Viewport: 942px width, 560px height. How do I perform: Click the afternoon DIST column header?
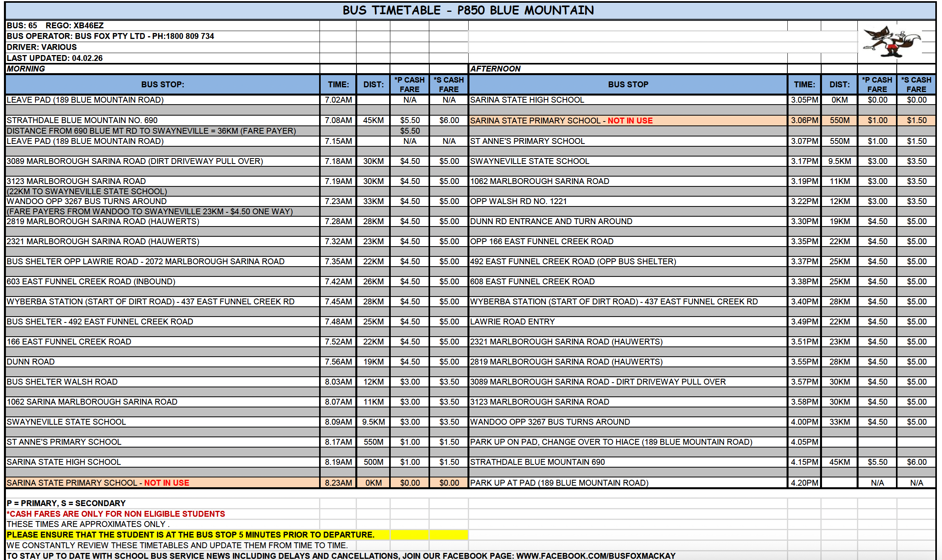pyautogui.click(x=839, y=85)
